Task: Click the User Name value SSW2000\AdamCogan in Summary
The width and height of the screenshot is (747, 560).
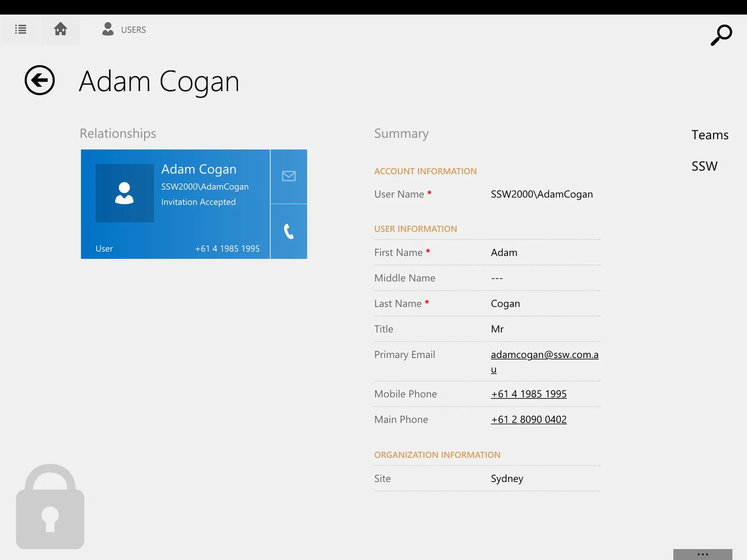Action: point(542,194)
